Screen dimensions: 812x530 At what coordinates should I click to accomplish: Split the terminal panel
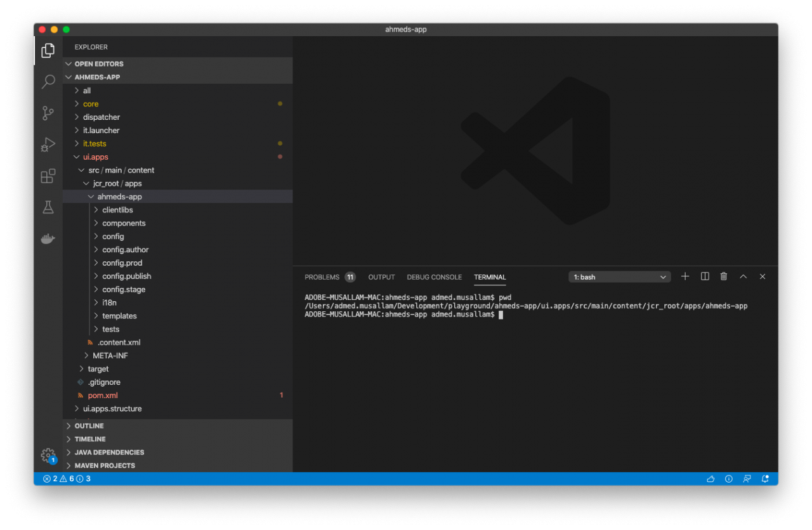click(x=704, y=276)
